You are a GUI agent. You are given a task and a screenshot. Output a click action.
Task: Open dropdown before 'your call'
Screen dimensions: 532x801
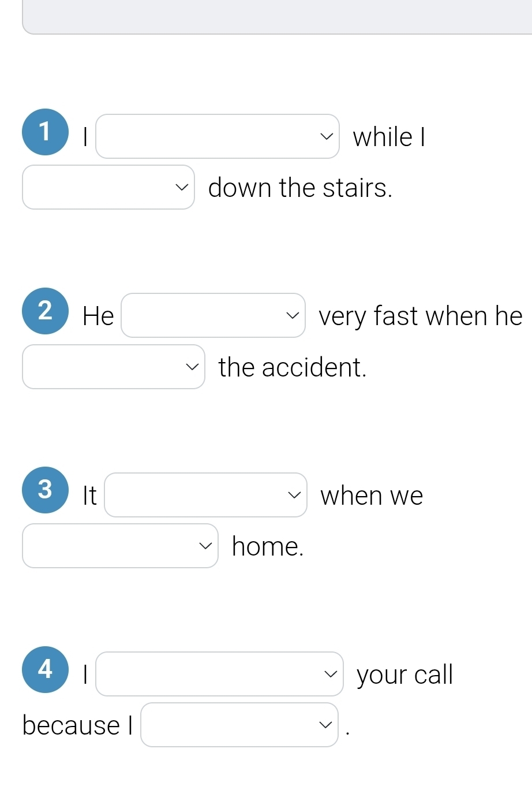pyautogui.click(x=219, y=674)
